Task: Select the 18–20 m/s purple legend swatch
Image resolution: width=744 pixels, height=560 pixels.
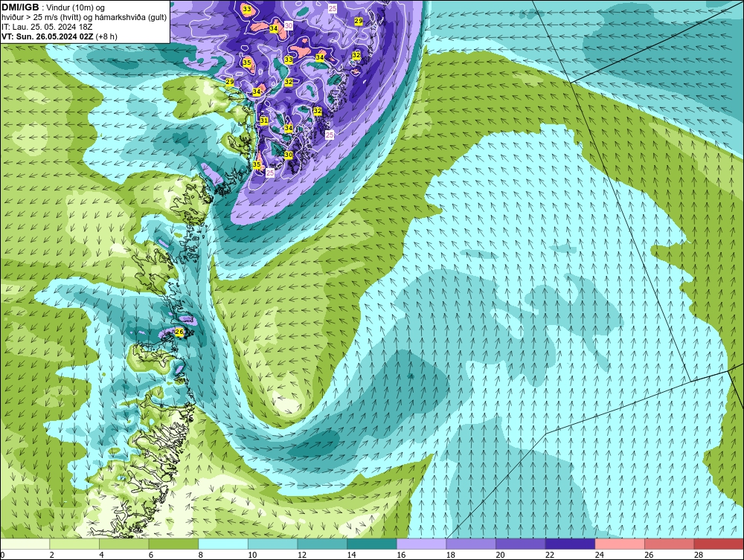Action: 471,544
